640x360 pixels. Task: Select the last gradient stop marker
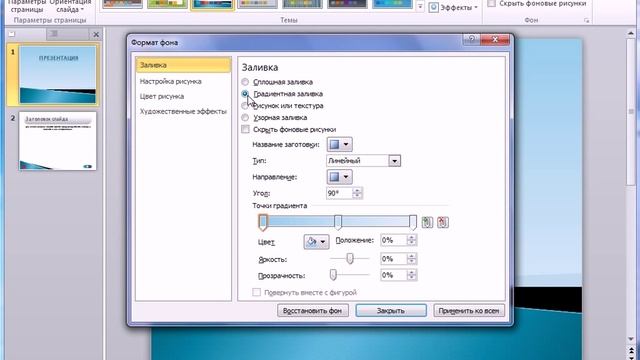pyautogui.click(x=413, y=222)
